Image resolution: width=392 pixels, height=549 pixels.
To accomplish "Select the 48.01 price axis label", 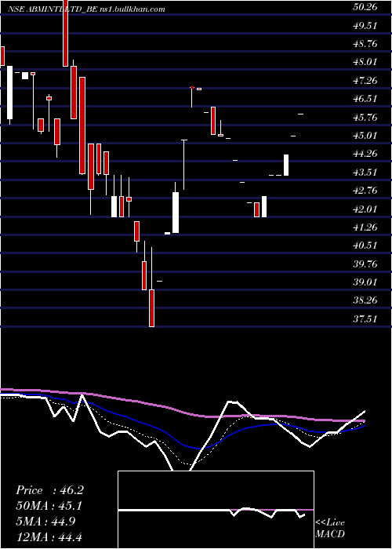I will 365,62.
